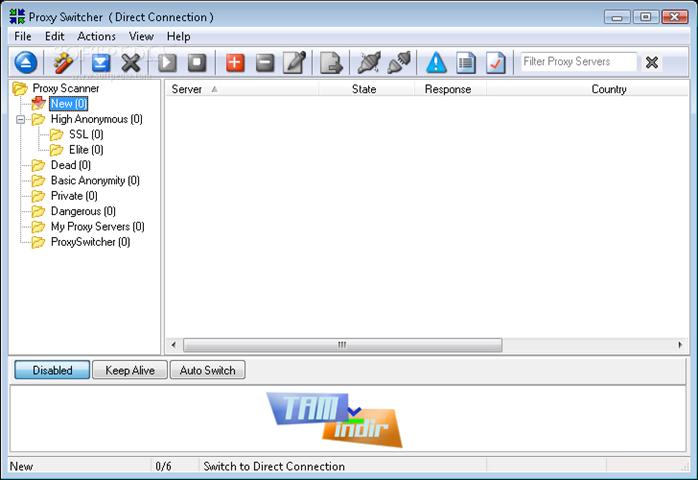Open the proxy wizard wand icon

point(63,62)
